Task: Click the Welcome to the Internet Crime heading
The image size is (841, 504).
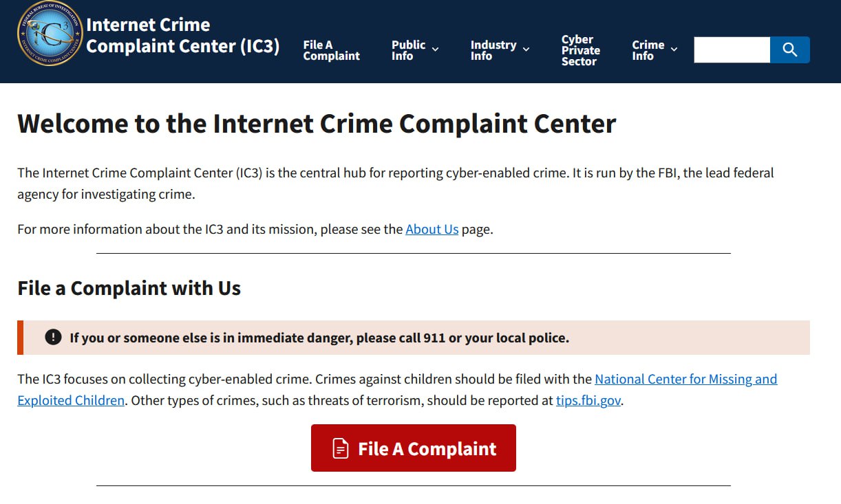Action: [317, 124]
